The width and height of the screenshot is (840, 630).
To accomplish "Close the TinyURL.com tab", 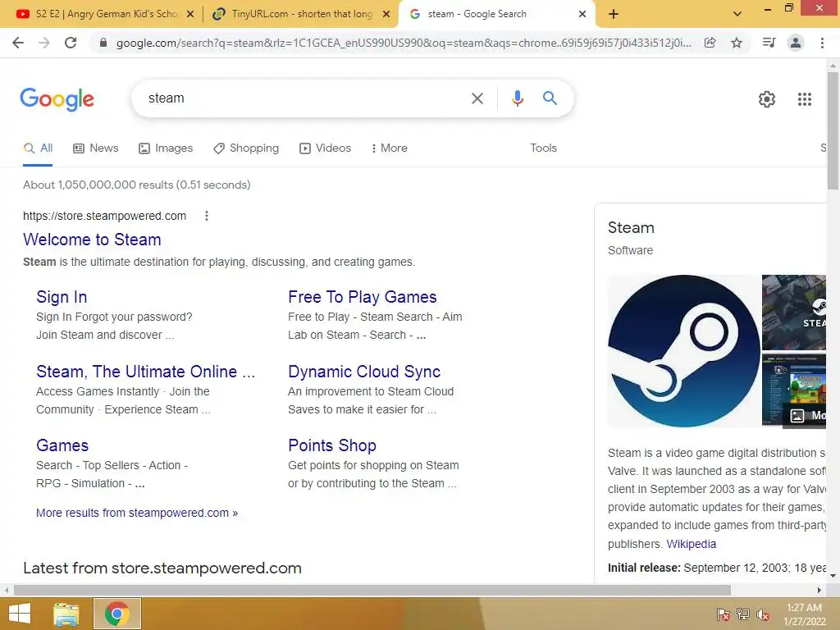I will [x=386, y=14].
